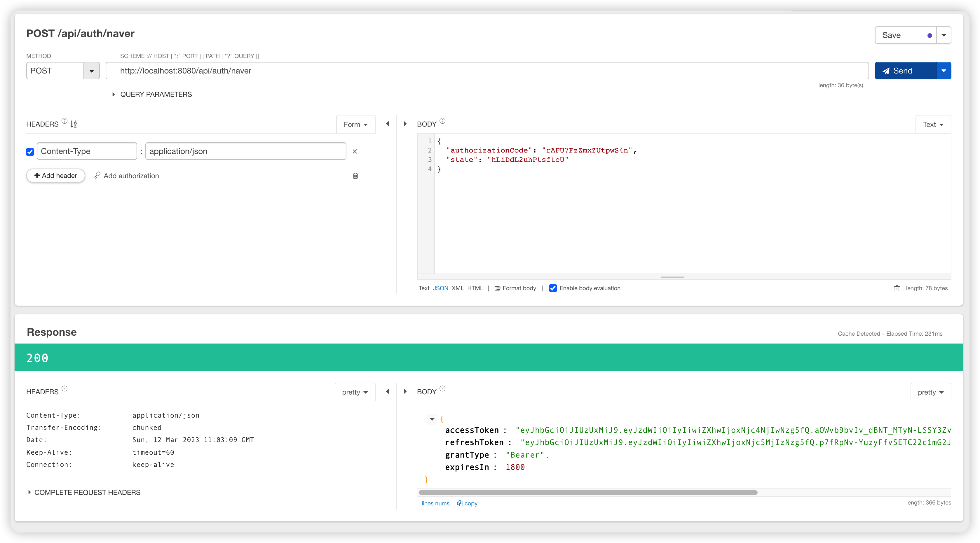Collapse the request headers pane with the left arrow
980x543 pixels.
pyautogui.click(x=387, y=124)
